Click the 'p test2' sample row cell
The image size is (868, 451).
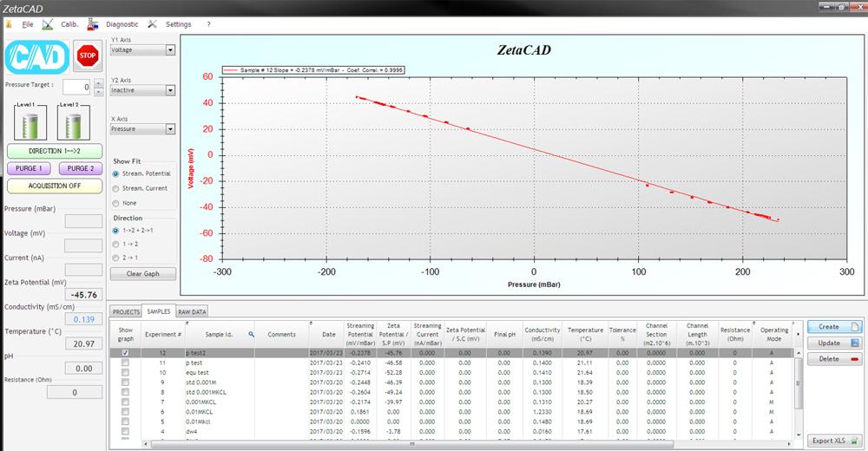[220, 352]
